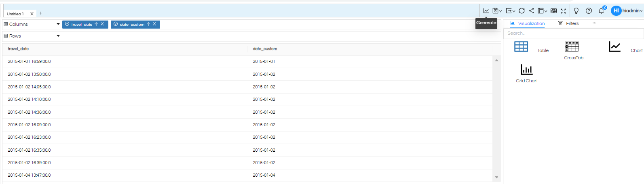Click the Layout panel icon
The image size is (644, 184).
[541, 11]
